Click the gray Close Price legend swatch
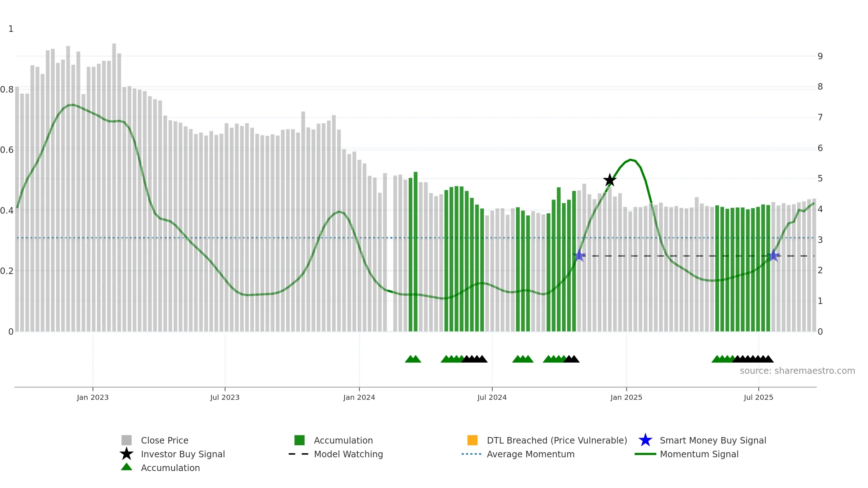The image size is (868, 488). 127,440
